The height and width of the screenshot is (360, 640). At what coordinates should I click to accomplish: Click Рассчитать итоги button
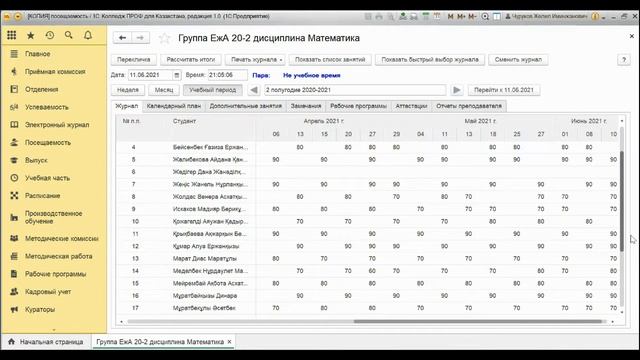pyautogui.click(x=191, y=60)
